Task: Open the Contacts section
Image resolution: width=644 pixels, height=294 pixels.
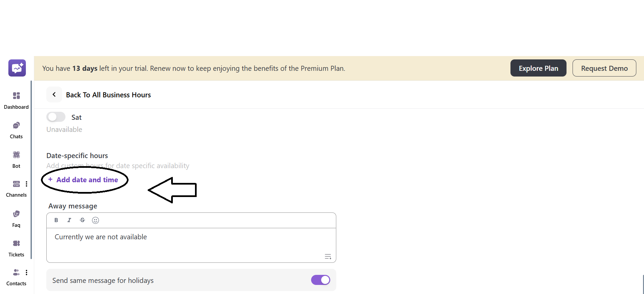Action: point(16,277)
